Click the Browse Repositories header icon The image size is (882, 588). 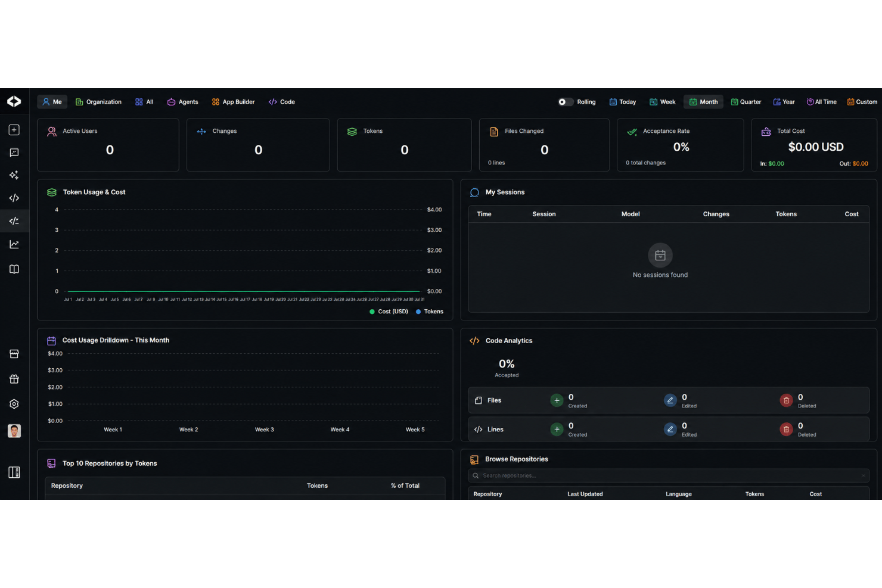pyautogui.click(x=474, y=459)
